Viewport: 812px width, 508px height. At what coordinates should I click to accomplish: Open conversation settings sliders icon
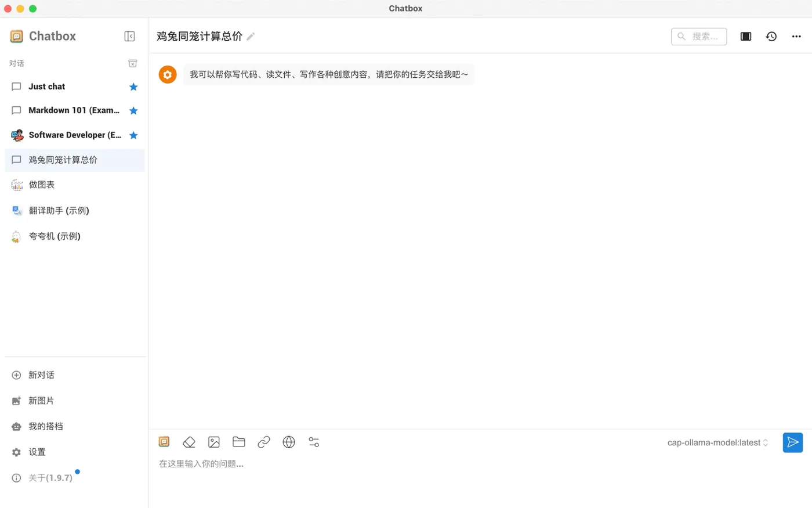point(314,442)
